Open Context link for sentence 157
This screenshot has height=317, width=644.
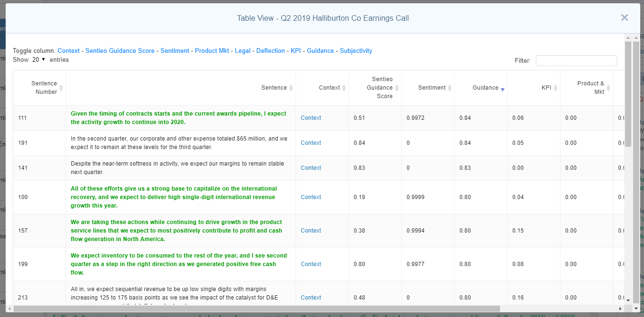311,231
